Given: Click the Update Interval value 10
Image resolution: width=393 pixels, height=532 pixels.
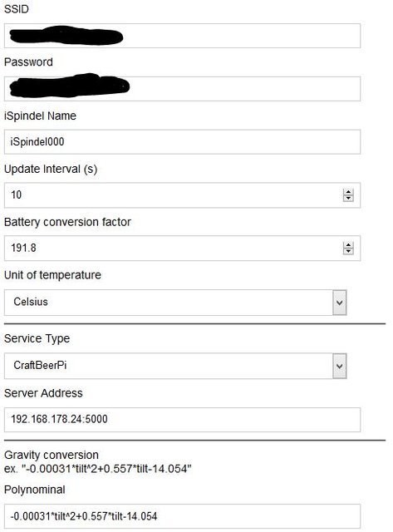Looking at the screenshot, I should (x=17, y=195).
